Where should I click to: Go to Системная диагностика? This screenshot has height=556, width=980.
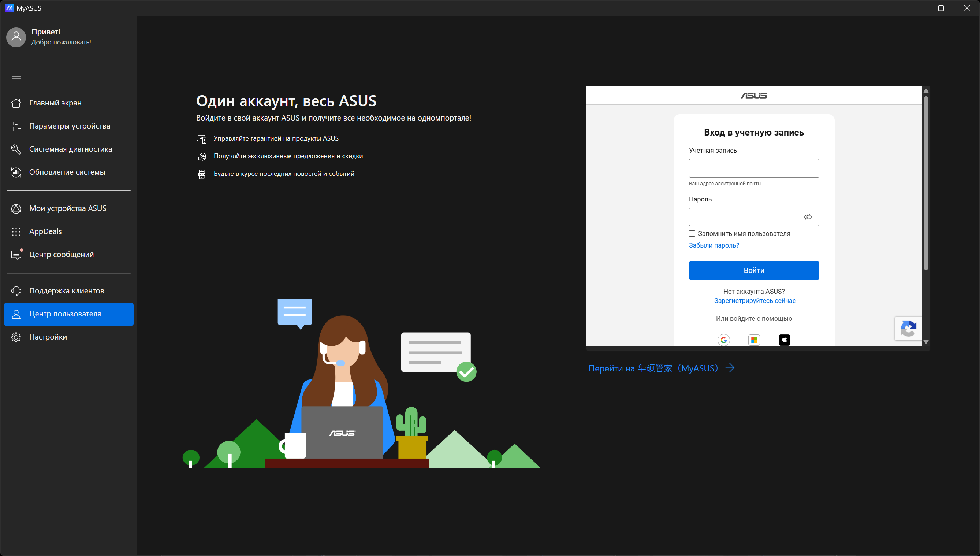point(69,149)
